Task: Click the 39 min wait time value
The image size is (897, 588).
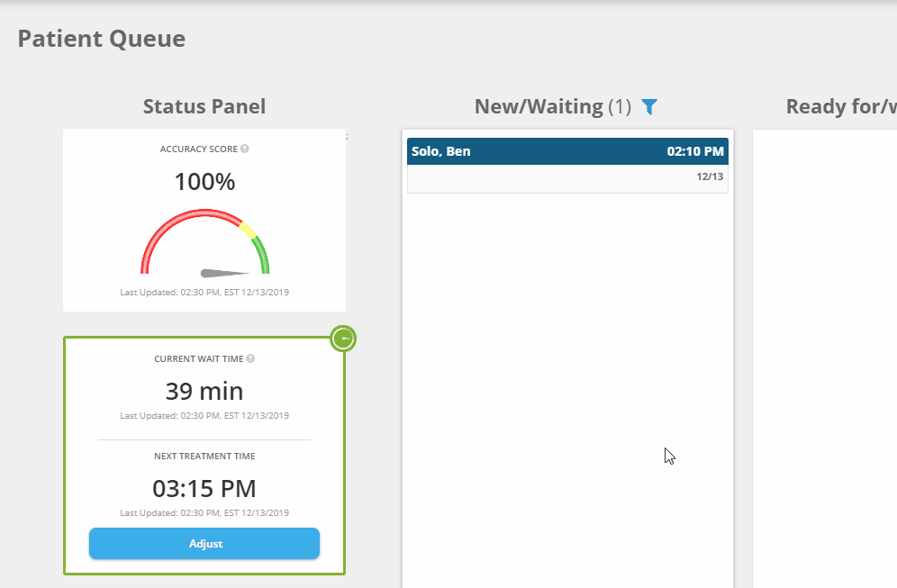Action: (x=204, y=391)
